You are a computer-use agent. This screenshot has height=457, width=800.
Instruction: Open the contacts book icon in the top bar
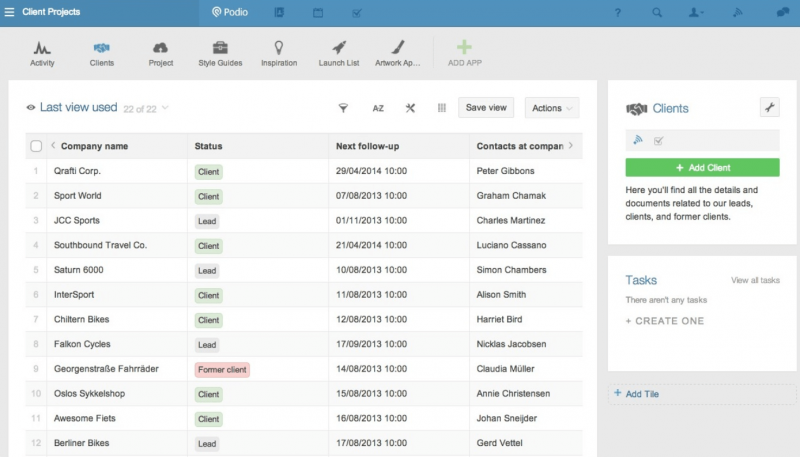point(279,12)
